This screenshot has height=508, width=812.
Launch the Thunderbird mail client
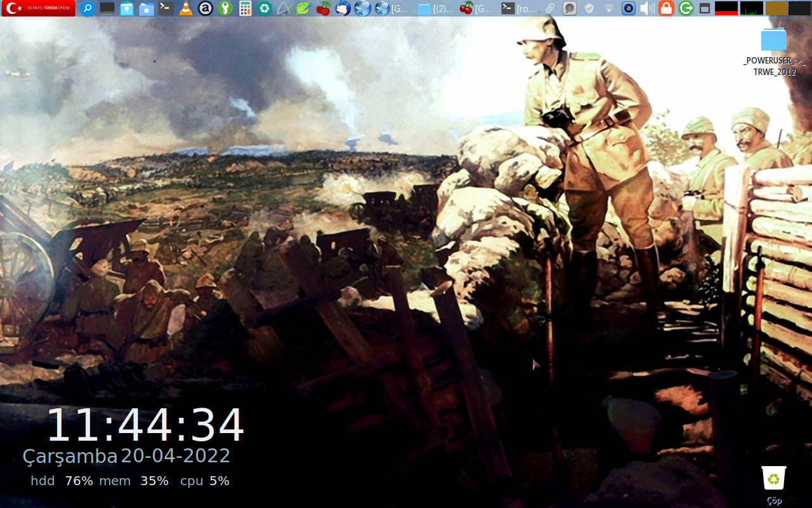pyautogui.click(x=343, y=8)
